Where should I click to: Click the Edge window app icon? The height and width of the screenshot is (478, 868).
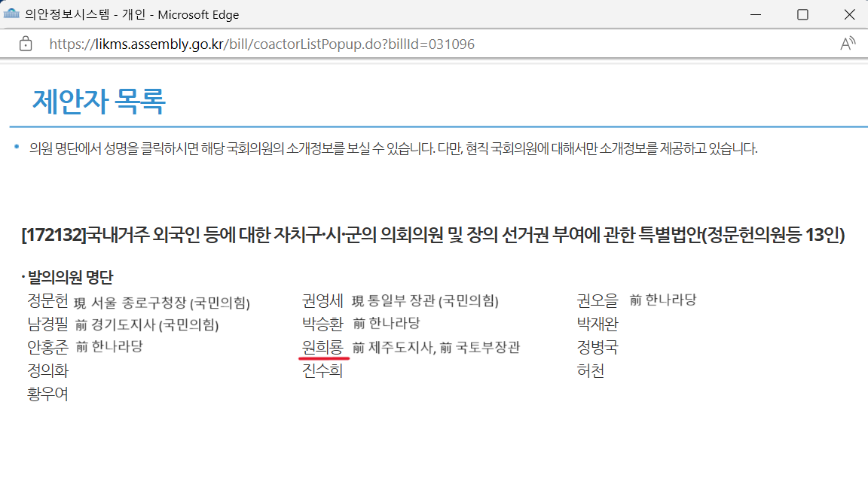click(x=11, y=14)
